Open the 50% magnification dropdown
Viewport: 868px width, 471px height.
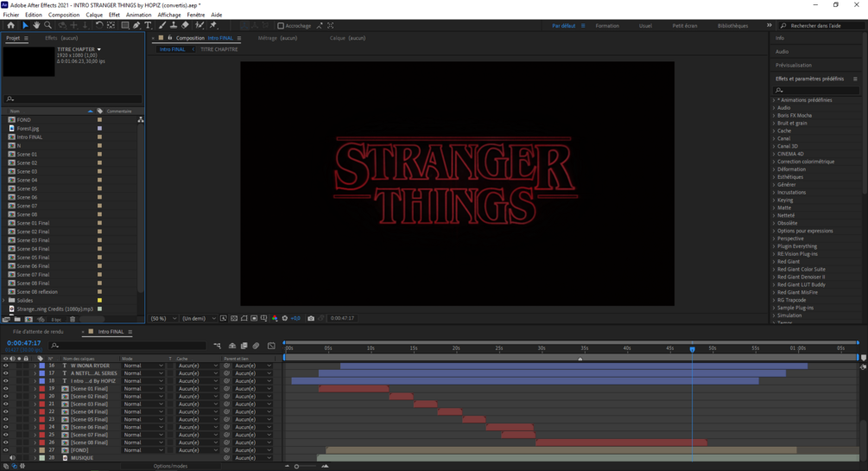(164, 318)
